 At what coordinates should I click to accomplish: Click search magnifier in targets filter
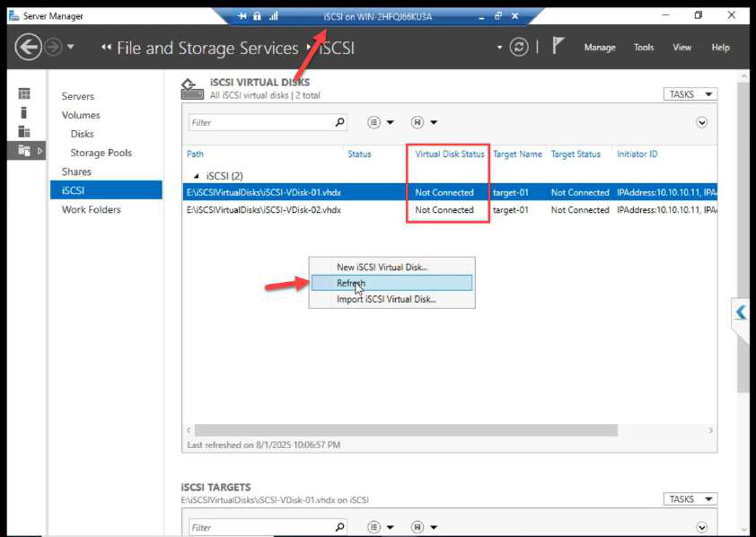[340, 527]
